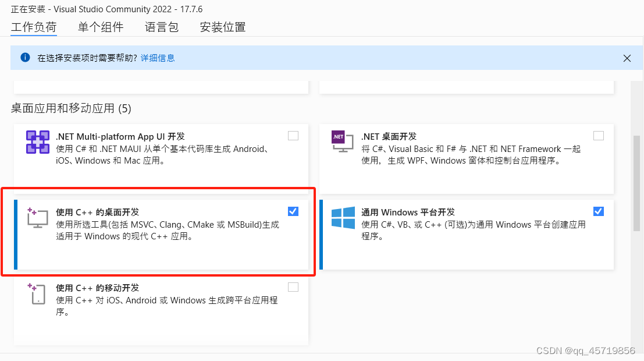
Task: Check the .NET 桌面开发 checkbox
Action: pyautogui.click(x=599, y=136)
